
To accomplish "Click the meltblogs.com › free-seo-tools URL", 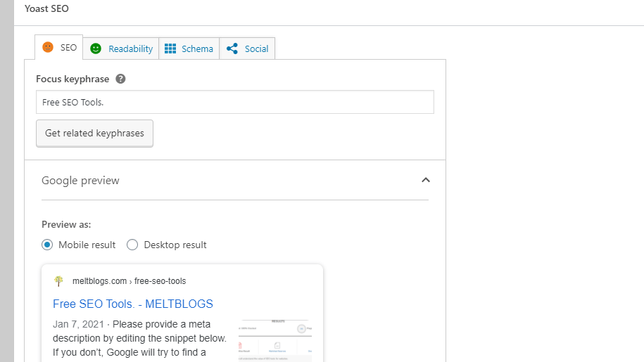I will click(129, 281).
